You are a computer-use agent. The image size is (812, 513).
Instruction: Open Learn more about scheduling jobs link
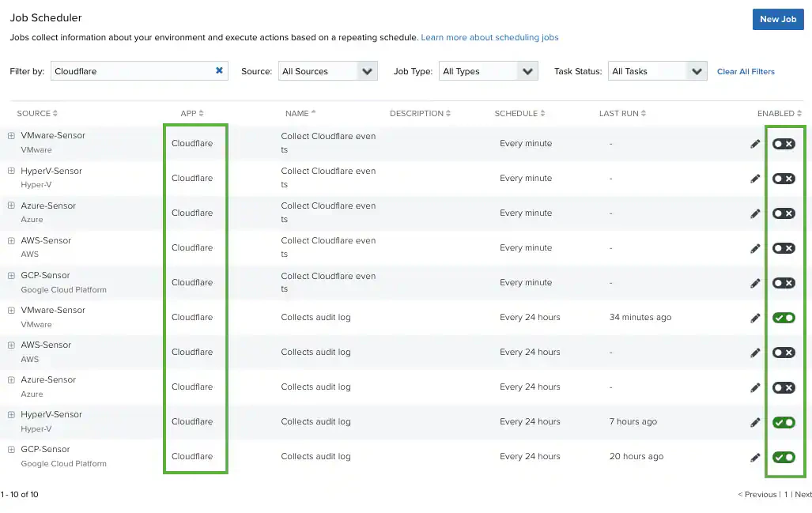coord(489,37)
